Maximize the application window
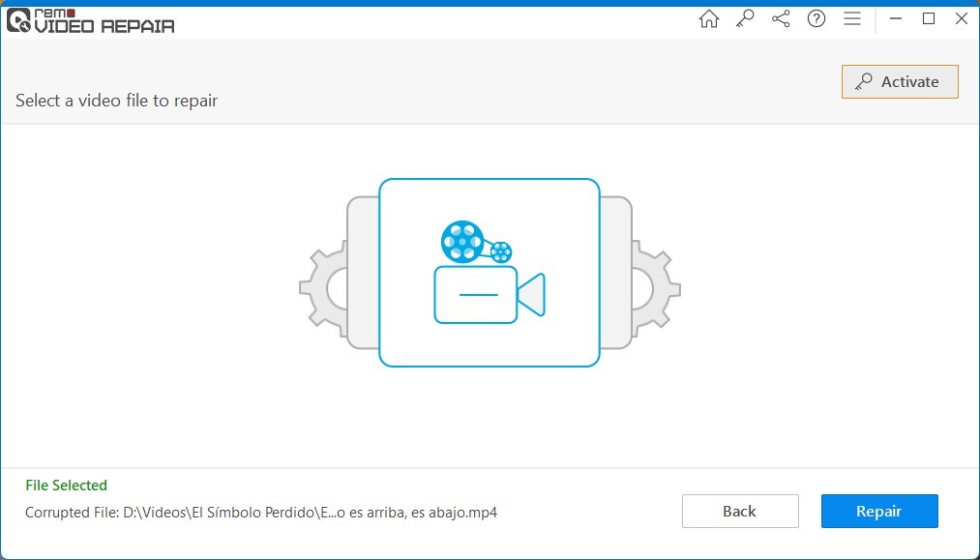The image size is (980, 560). (929, 18)
